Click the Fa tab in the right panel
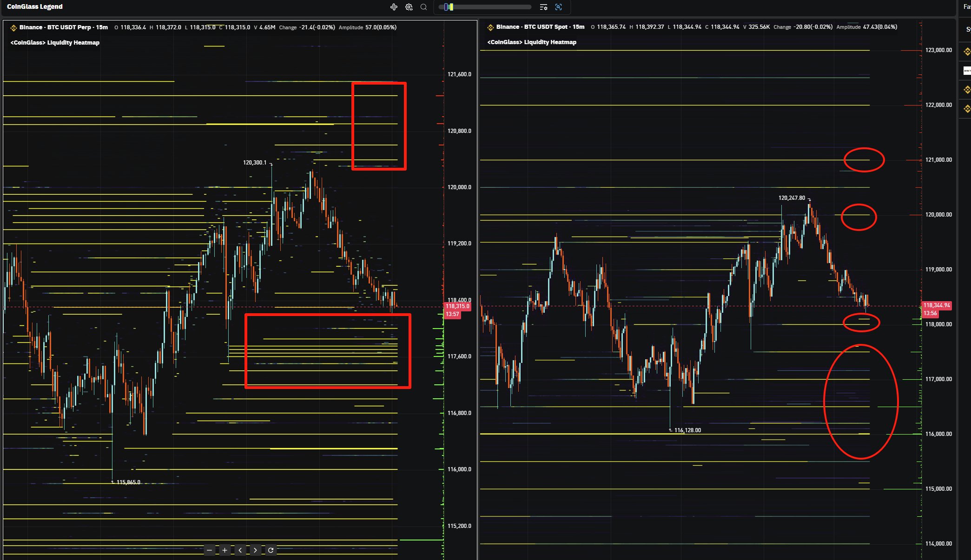 point(967,7)
